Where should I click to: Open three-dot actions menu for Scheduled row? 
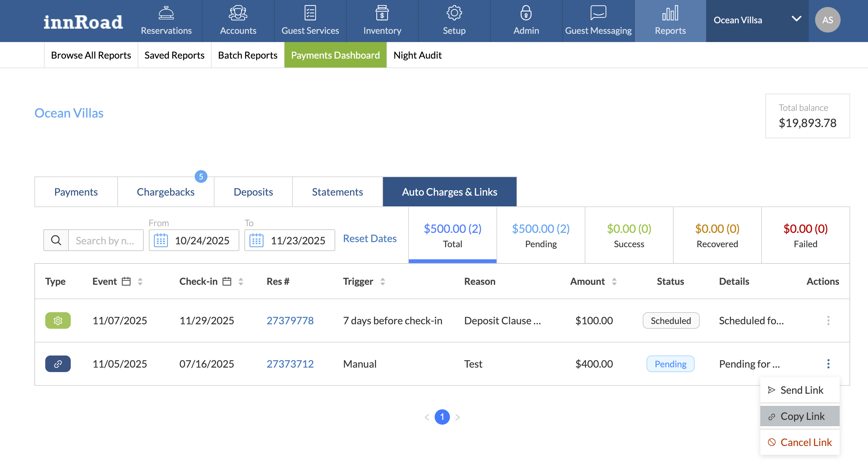(x=828, y=320)
